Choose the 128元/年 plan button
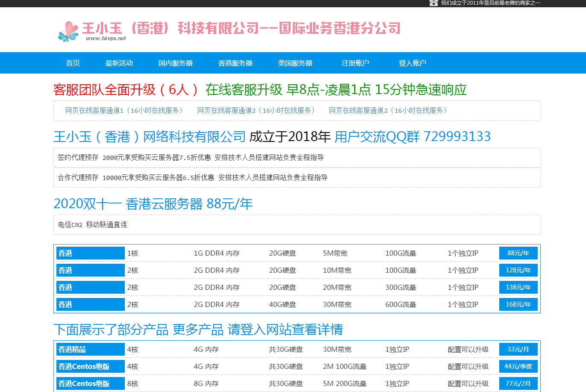 [518, 270]
